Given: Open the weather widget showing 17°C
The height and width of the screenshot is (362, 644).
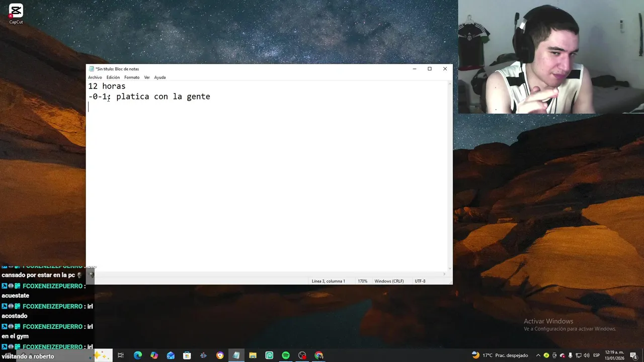Looking at the screenshot, I should (x=500, y=355).
